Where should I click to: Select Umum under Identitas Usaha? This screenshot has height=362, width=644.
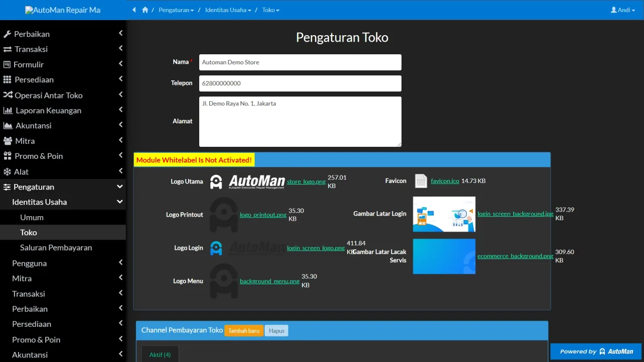(x=63, y=217)
